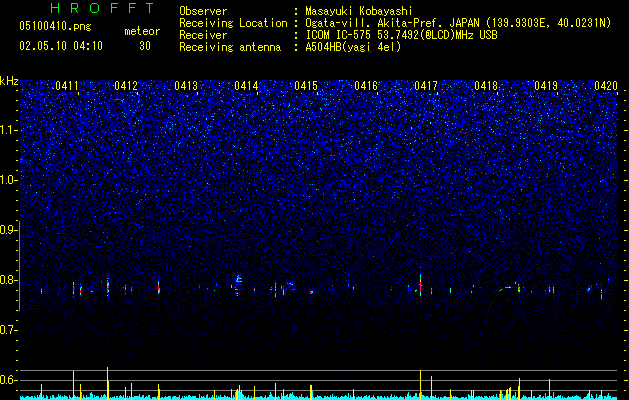The width and height of the screenshot is (629, 400).
Task: Click the 0.8 kHz axis label
Action: (x=8, y=280)
